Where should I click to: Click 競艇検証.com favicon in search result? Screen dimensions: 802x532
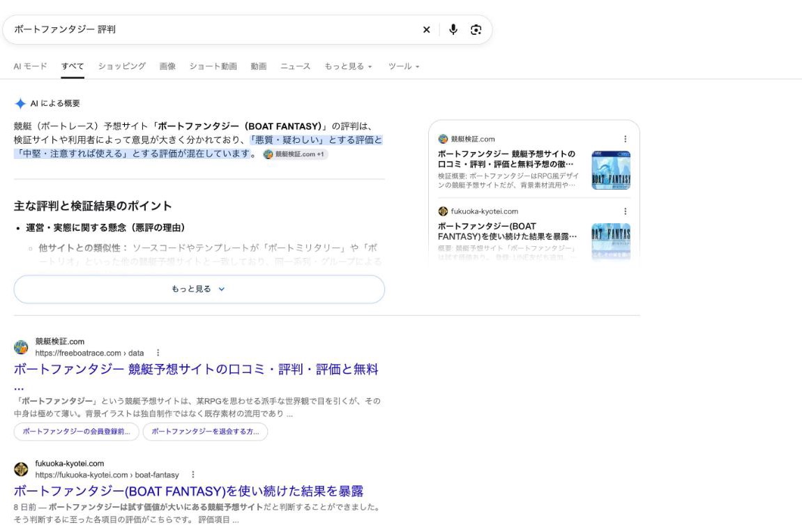tap(21, 347)
